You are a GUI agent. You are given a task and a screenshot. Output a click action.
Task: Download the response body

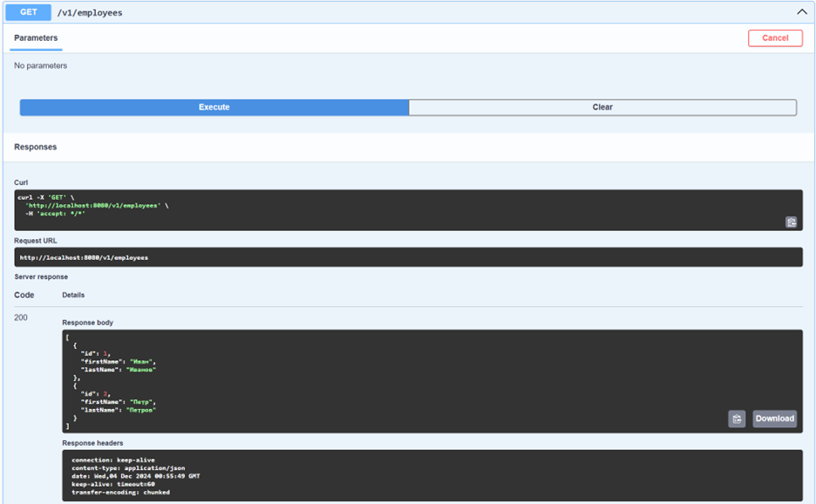[774, 419]
